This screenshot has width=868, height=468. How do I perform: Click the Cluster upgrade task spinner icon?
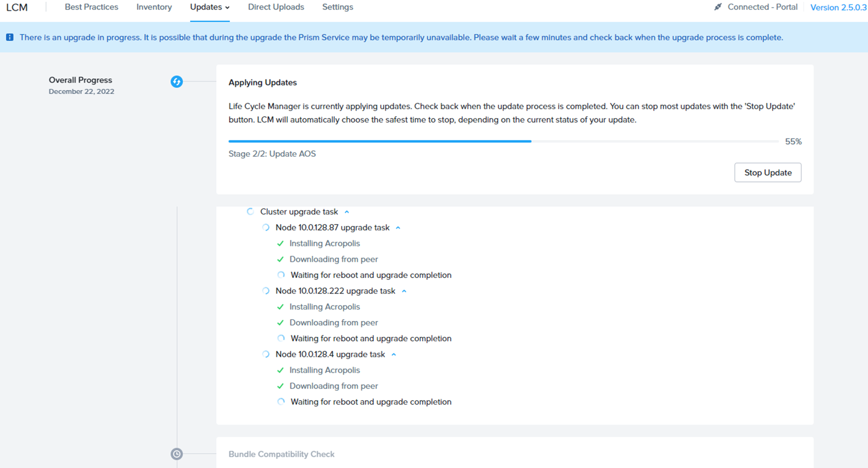pyautogui.click(x=250, y=212)
